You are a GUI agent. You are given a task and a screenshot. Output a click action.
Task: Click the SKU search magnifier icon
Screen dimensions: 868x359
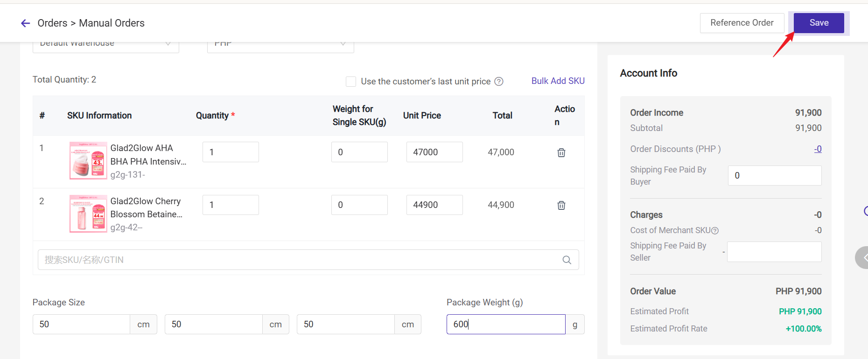click(x=567, y=260)
